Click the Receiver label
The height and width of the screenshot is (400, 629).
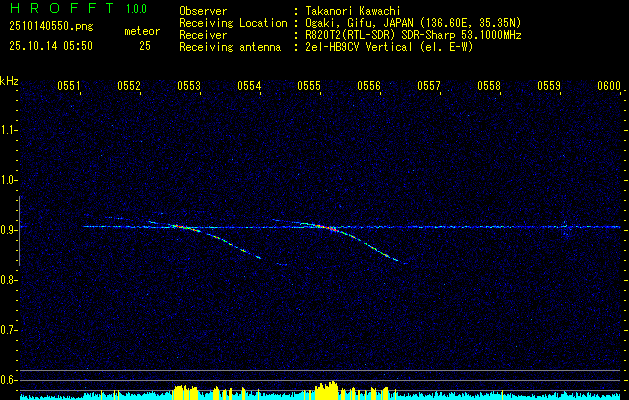pos(203,35)
